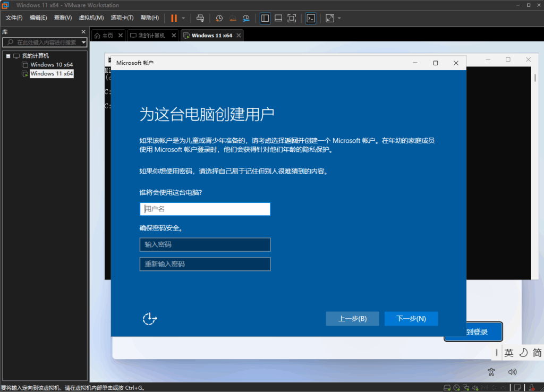Open the accessibility icon on the setup screen
This screenshot has width=544, height=392.
[491, 372]
